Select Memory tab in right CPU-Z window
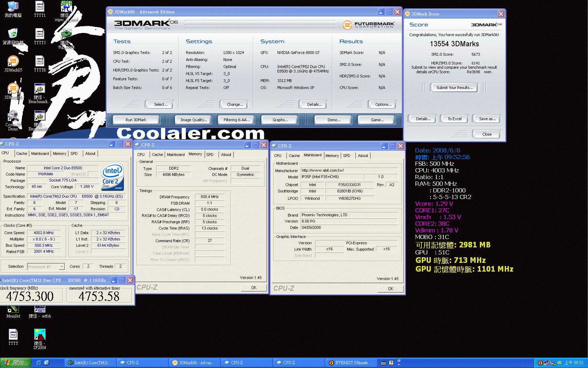 (x=332, y=156)
